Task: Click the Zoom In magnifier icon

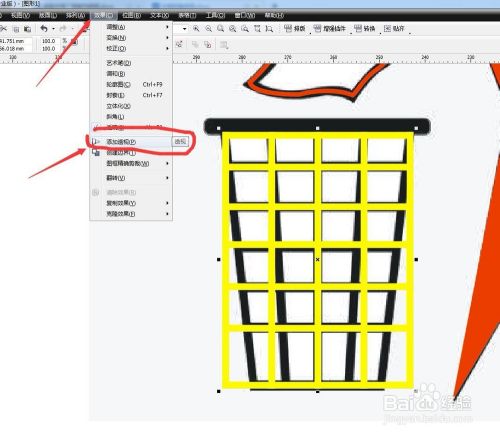Action: tap(196, 29)
